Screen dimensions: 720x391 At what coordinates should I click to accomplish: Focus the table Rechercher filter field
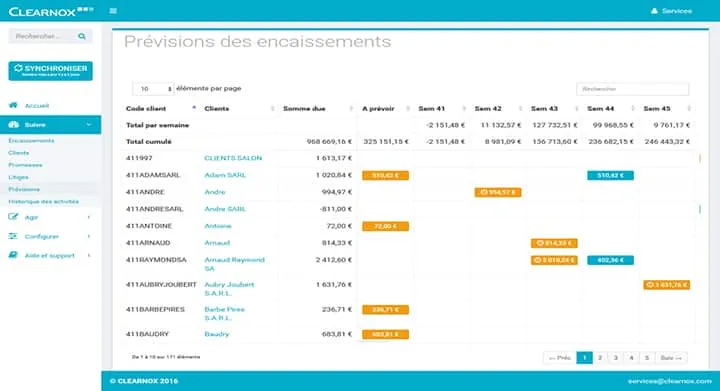pos(633,89)
